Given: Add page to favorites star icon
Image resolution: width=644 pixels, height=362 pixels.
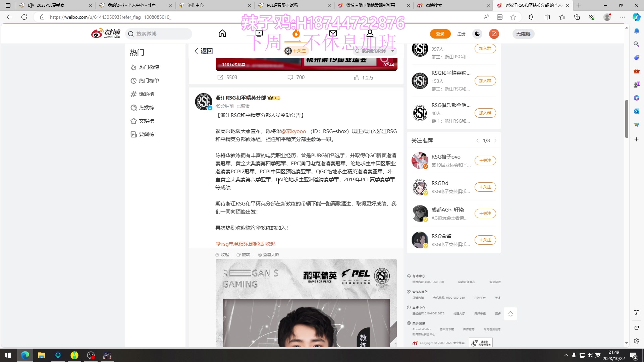Looking at the screenshot, I should click(x=513, y=17).
